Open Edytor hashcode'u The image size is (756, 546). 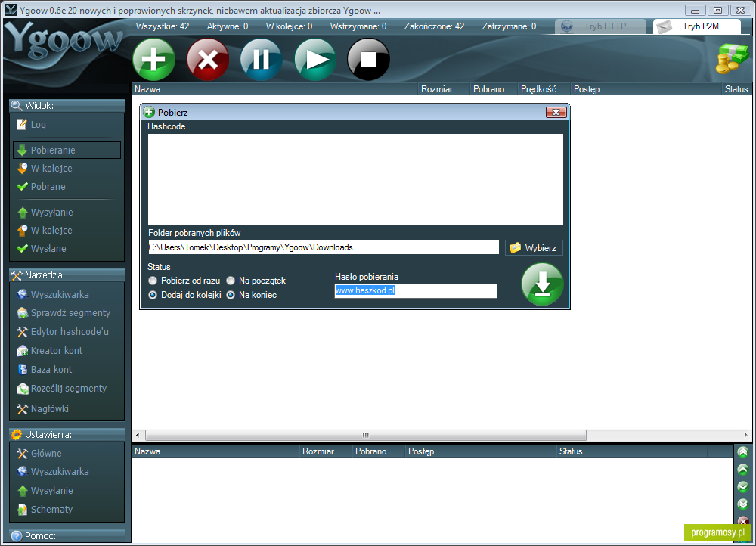(63, 332)
